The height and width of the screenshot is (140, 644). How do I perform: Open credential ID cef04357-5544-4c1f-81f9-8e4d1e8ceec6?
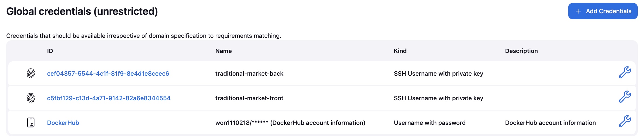tap(108, 74)
